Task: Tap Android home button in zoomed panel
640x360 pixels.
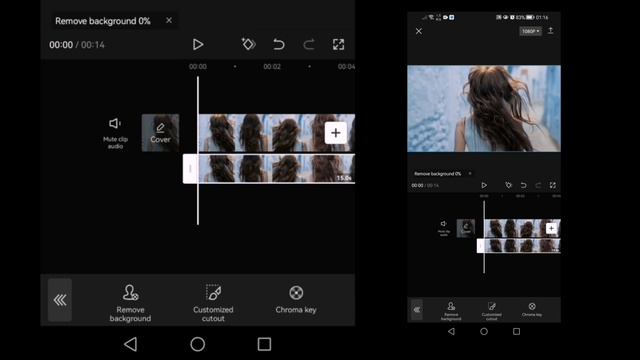Action: 198,344
